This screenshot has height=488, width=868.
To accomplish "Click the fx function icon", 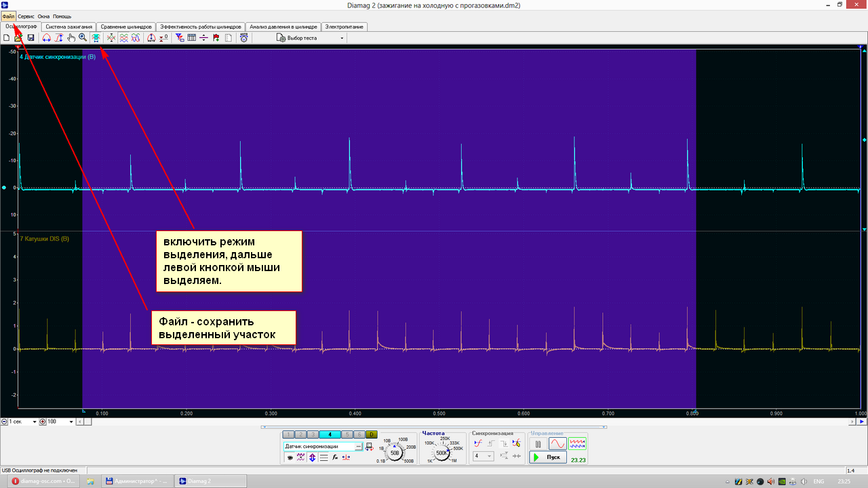I will [x=335, y=457].
